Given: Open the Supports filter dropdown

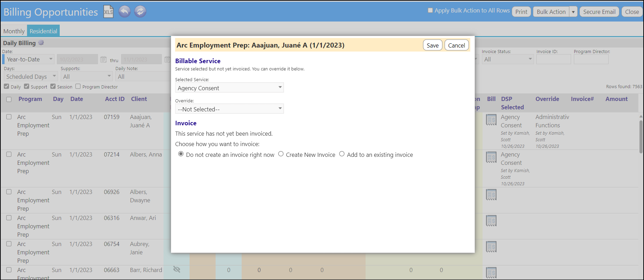Looking at the screenshot, I should [x=87, y=76].
